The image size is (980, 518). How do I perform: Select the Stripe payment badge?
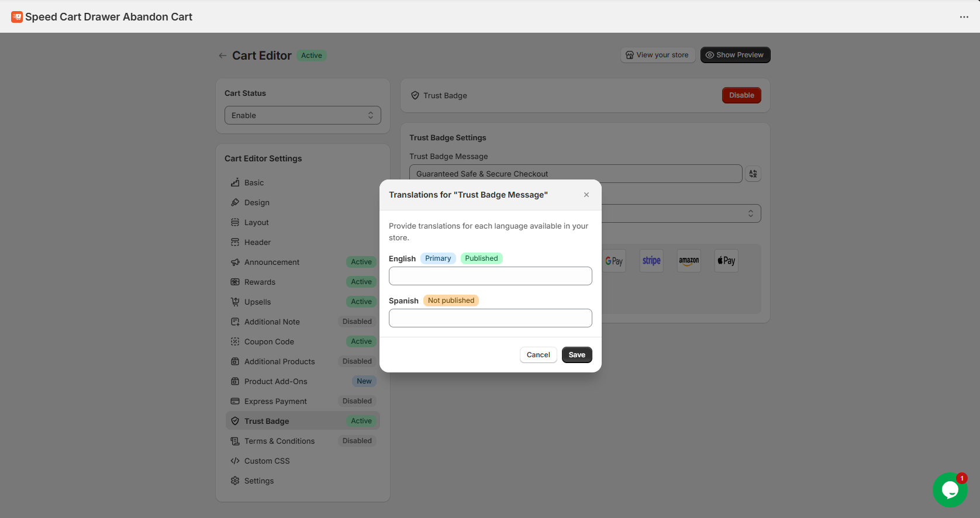pyautogui.click(x=651, y=261)
